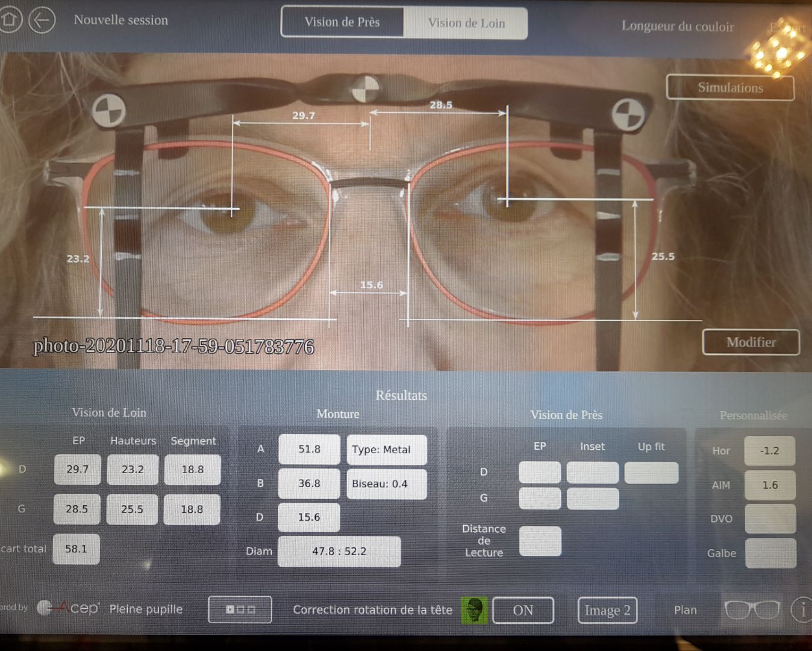Switch to Vision de Loin tab
Viewport: 812px width, 651px height.
click(466, 24)
